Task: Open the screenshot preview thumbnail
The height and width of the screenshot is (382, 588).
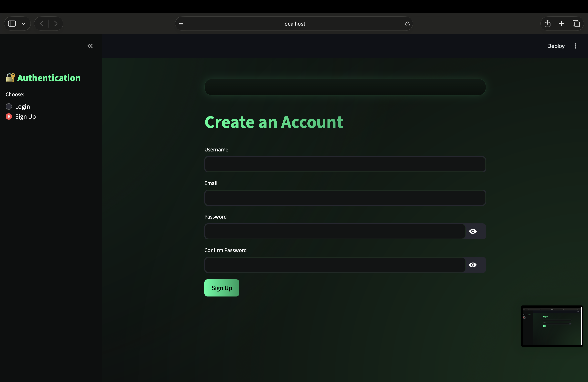Action: coord(552,326)
